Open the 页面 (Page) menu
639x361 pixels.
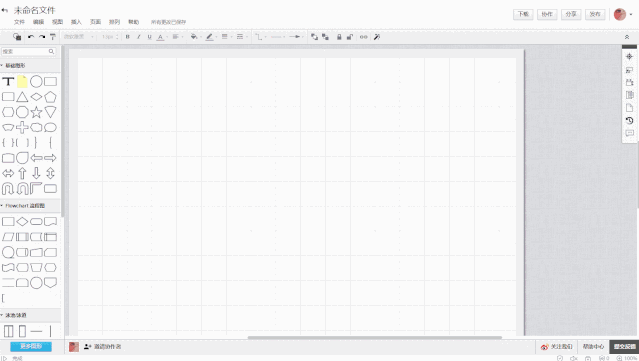[95, 22]
